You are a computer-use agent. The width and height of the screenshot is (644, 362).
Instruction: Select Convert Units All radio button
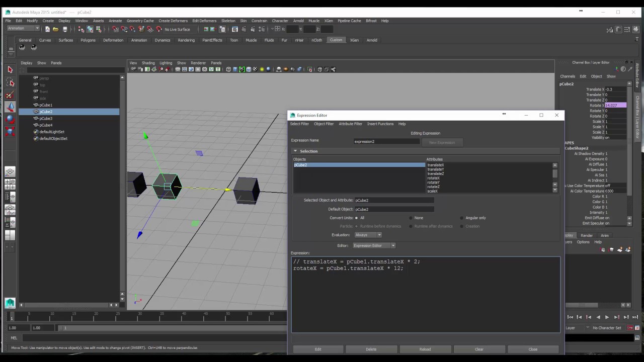(356, 218)
